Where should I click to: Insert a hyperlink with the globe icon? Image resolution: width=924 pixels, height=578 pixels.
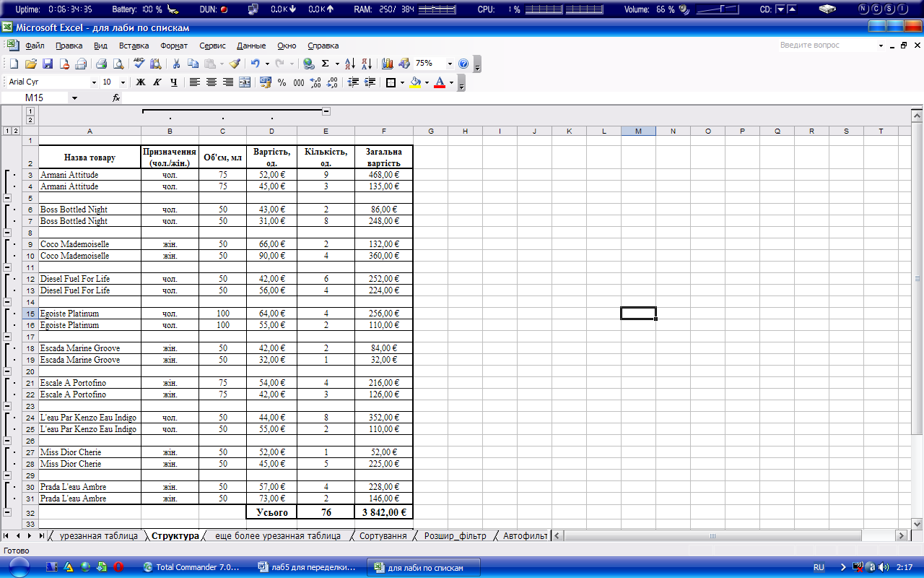click(309, 64)
